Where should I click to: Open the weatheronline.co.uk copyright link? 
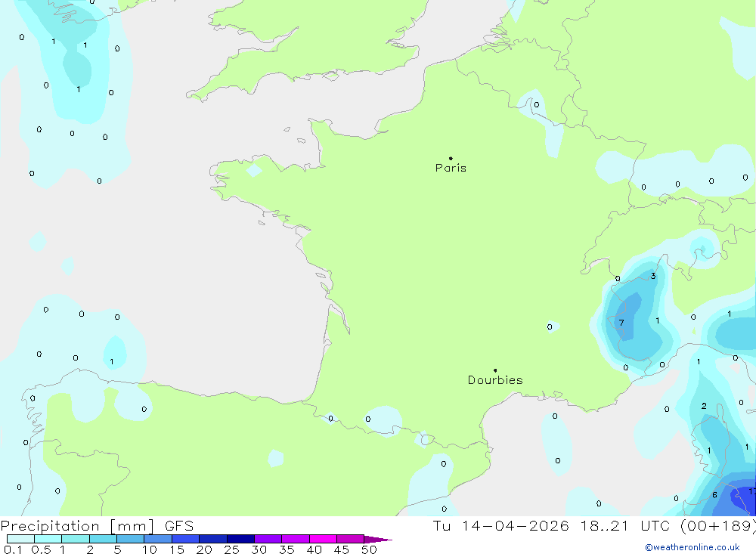[692, 547]
